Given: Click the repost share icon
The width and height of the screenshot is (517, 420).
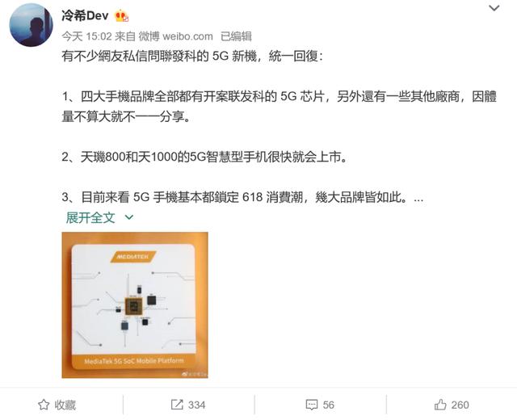Looking at the screenshot, I should (177, 405).
